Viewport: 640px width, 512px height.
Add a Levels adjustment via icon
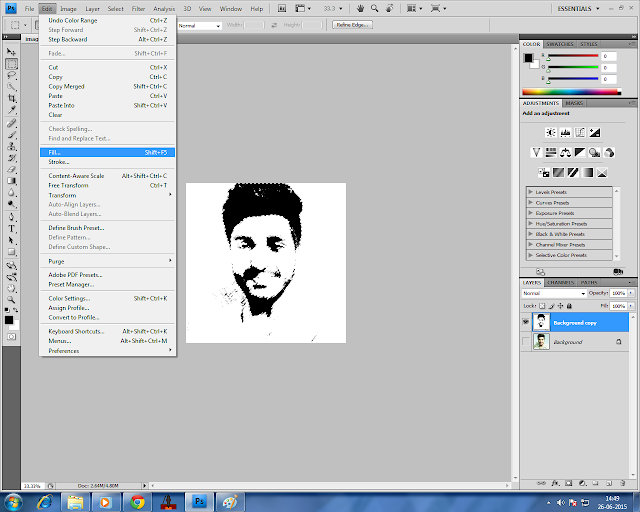pos(566,132)
